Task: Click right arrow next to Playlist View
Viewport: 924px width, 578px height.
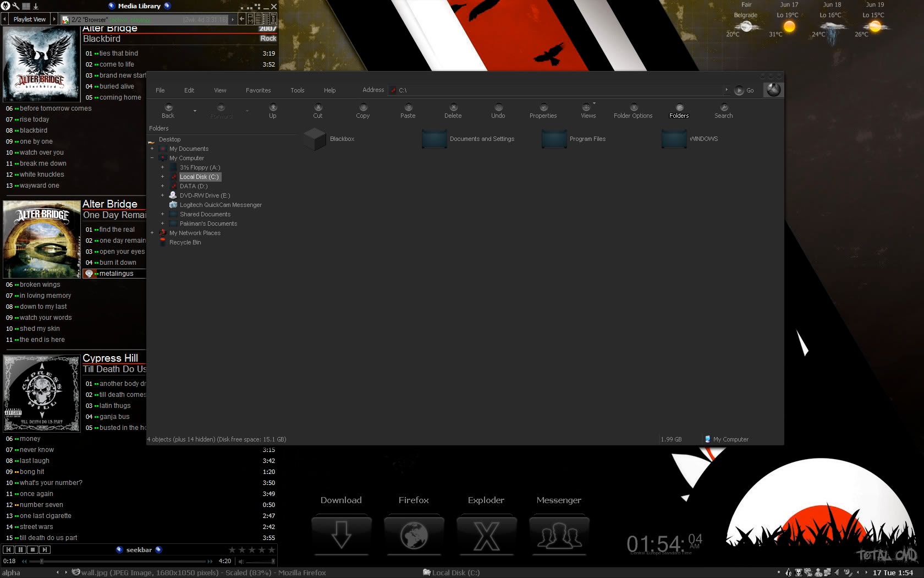Action: coord(54,19)
